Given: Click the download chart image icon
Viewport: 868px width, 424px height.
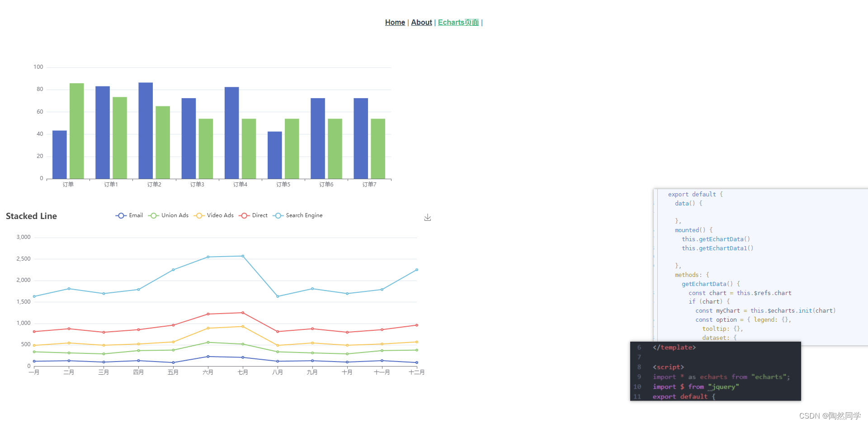Looking at the screenshot, I should 428,217.
